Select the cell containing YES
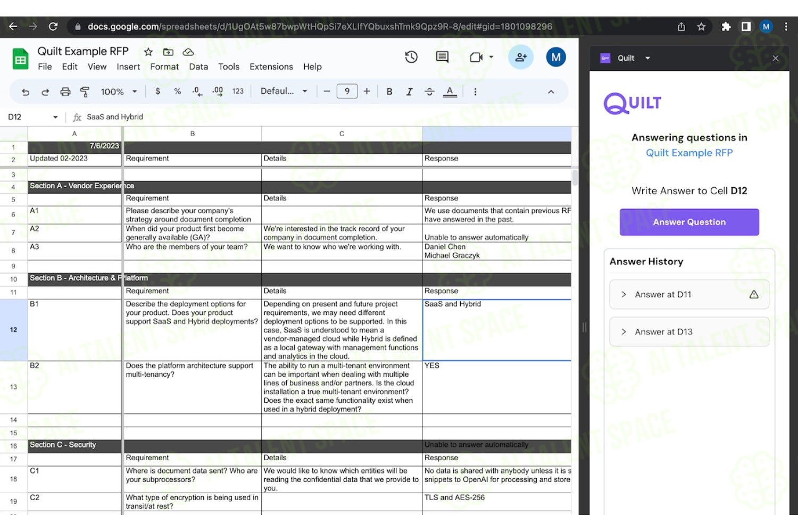 point(496,387)
